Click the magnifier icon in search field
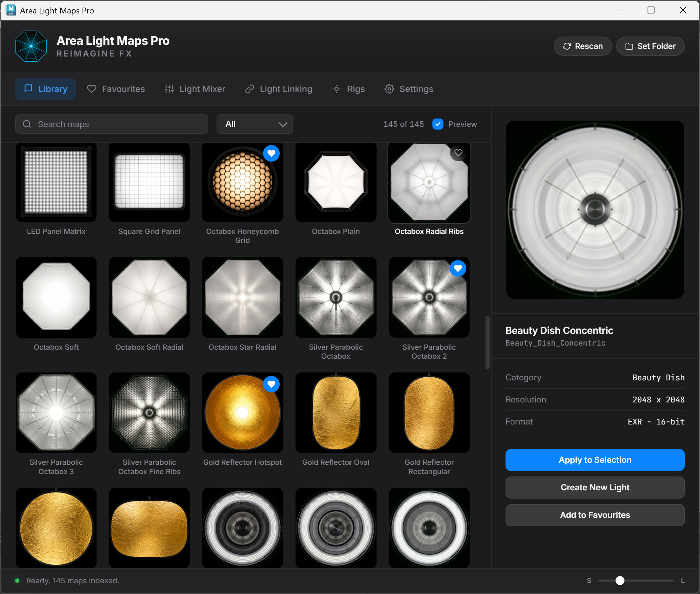The image size is (700, 594). (x=27, y=124)
